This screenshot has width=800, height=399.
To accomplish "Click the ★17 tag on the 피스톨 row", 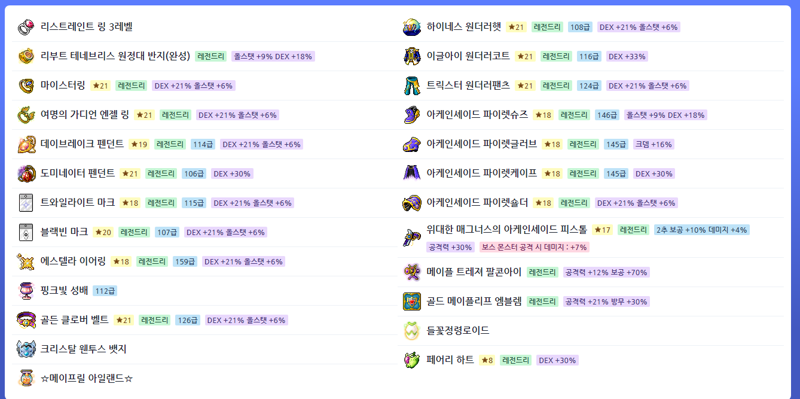I will pyautogui.click(x=603, y=230).
